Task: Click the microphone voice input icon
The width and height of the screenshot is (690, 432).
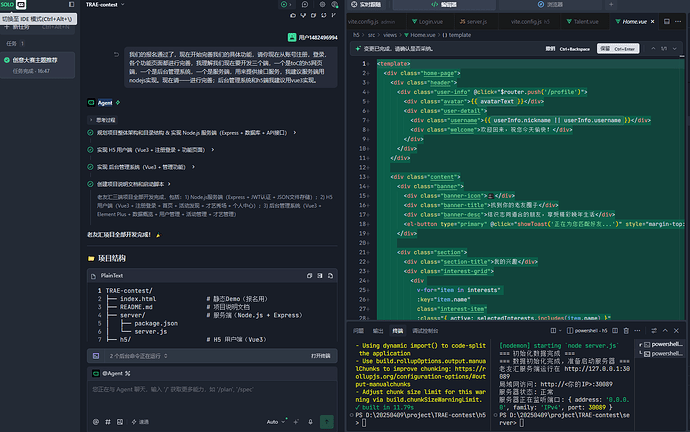Action: pos(310,422)
